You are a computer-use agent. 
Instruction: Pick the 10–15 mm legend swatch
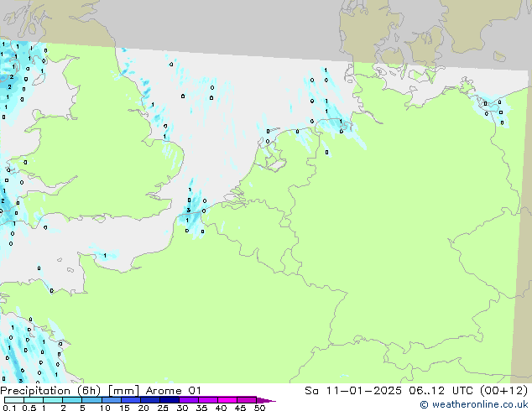coord(111,400)
